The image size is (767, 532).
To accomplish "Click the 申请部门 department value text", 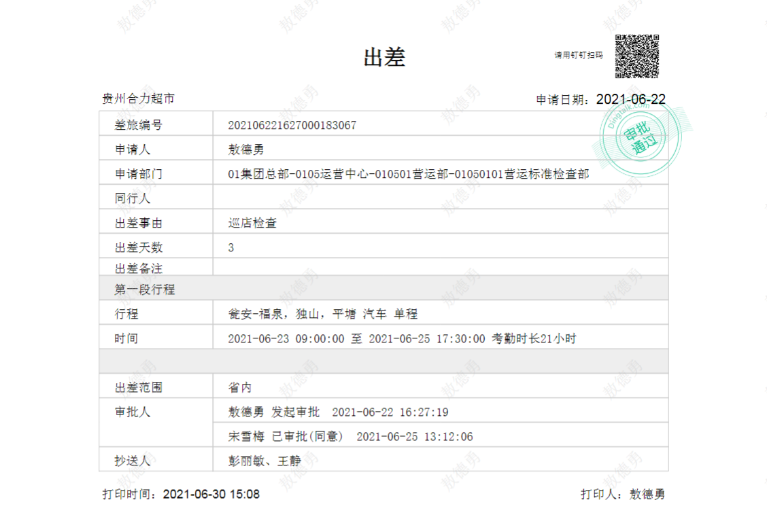I will (x=408, y=174).
